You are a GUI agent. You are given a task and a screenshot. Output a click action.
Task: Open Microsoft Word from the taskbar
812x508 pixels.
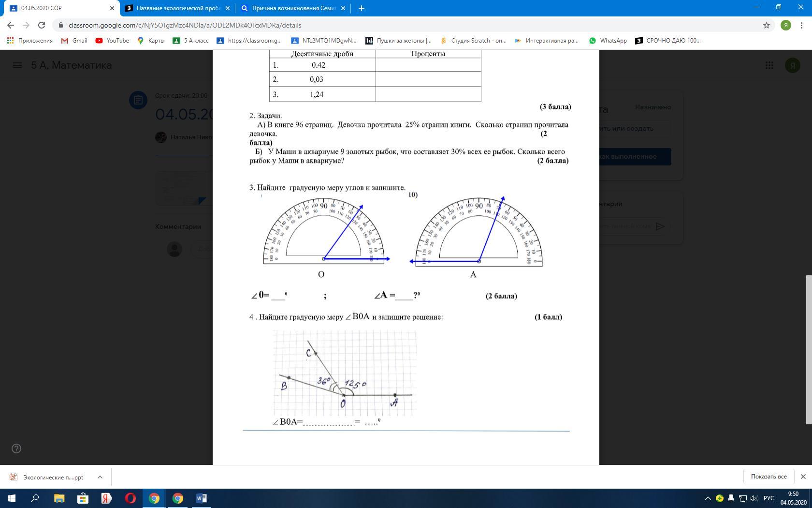coord(202,498)
